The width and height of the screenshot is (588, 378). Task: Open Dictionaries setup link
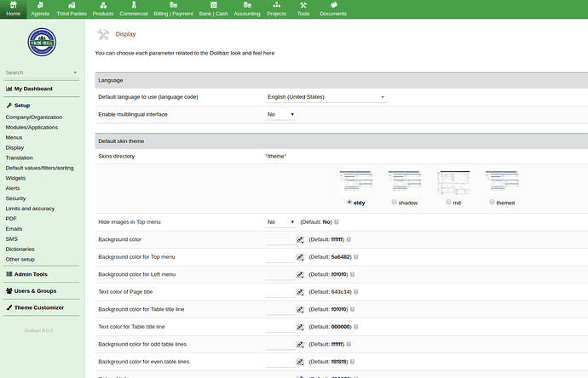click(x=20, y=249)
